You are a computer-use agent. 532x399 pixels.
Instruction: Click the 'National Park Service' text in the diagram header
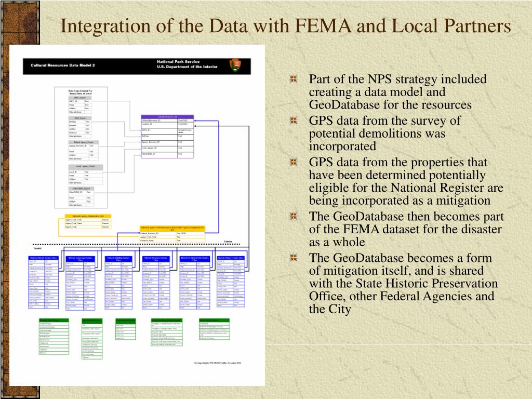[x=178, y=62]
